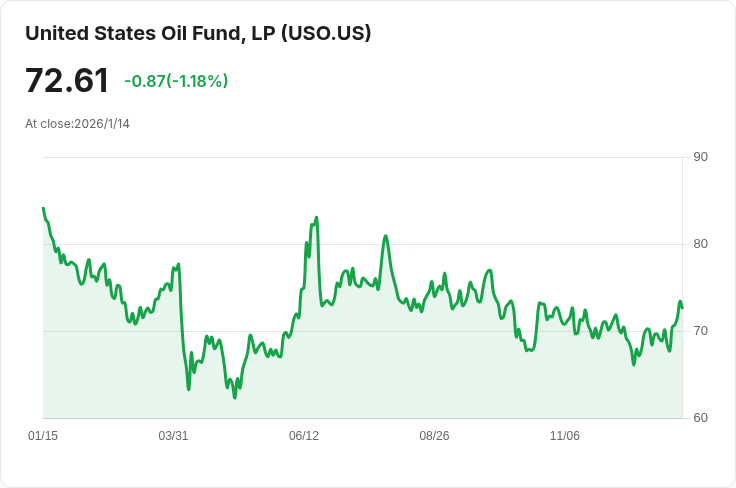Click the 60 y-axis label
The width and height of the screenshot is (736, 488).
click(x=700, y=418)
